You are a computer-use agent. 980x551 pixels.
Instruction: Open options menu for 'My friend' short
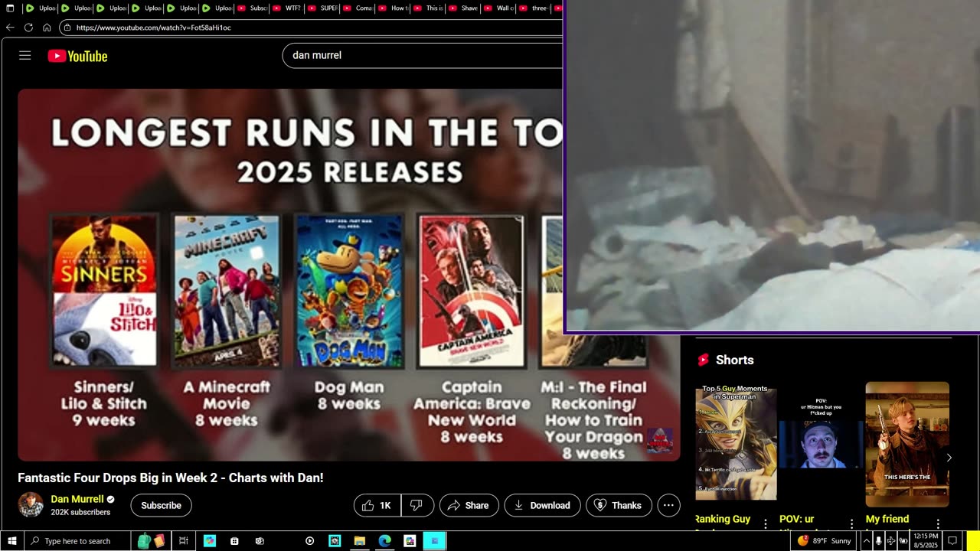(938, 524)
